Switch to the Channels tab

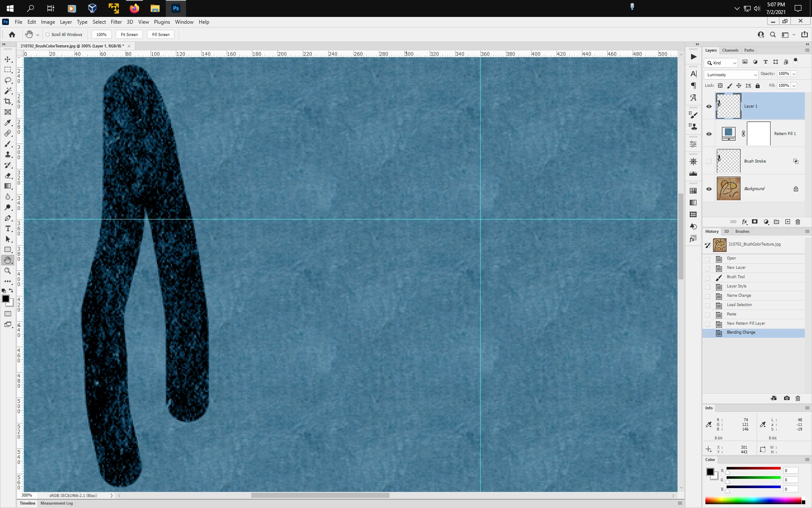click(730, 50)
